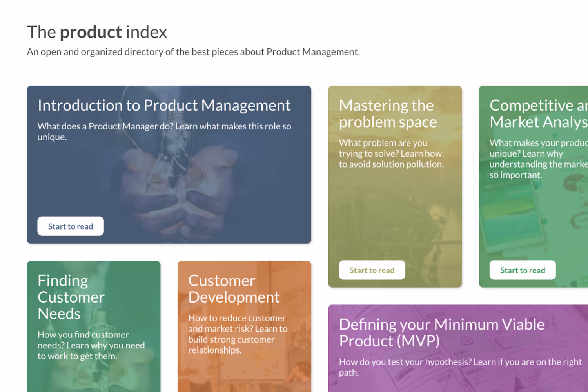Viewport: 588px width, 392px height.
Task: Click the page title The product index
Action: tap(97, 32)
